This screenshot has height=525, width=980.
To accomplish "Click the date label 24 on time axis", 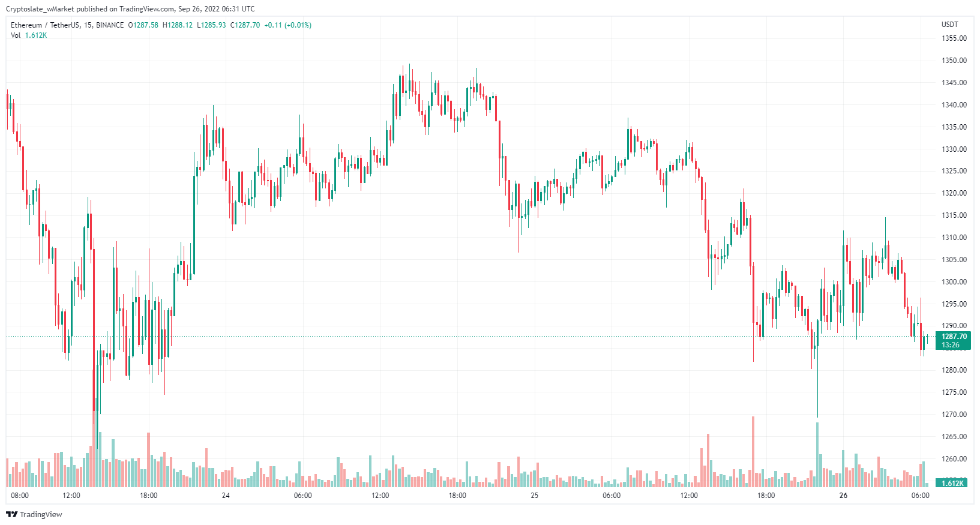I will (226, 496).
